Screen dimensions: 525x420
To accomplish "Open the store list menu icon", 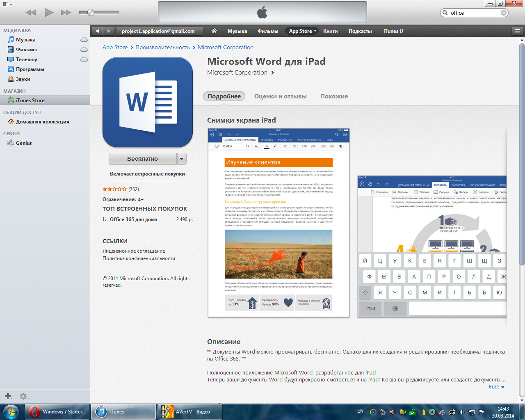I will (x=518, y=31).
